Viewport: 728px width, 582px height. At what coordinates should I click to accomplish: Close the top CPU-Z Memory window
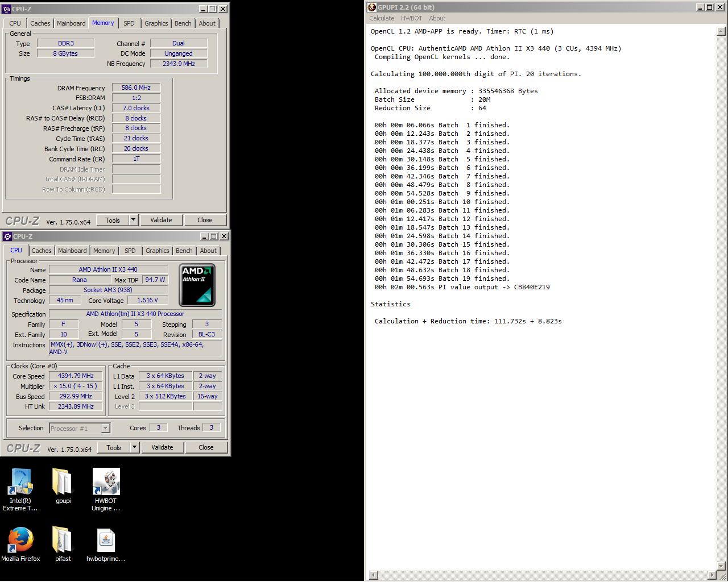pos(223,9)
